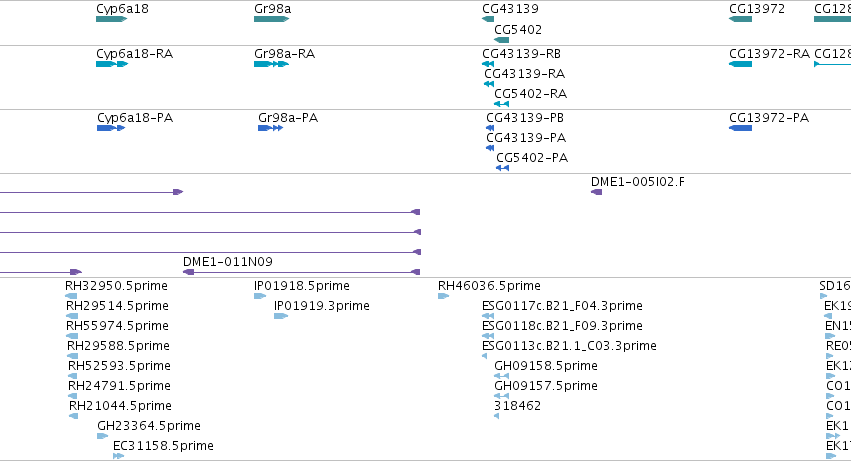Select the CG13972-PA protein bar
Image resolution: width=851 pixels, height=461 pixels.
coord(740,128)
